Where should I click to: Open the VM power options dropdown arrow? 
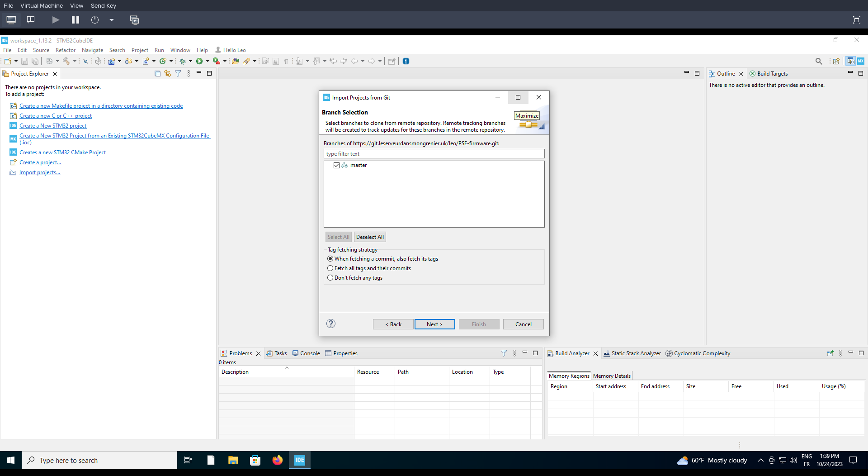111,20
